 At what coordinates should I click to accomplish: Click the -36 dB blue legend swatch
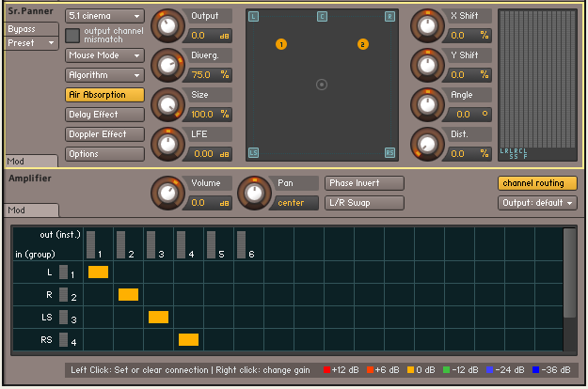click(535, 370)
